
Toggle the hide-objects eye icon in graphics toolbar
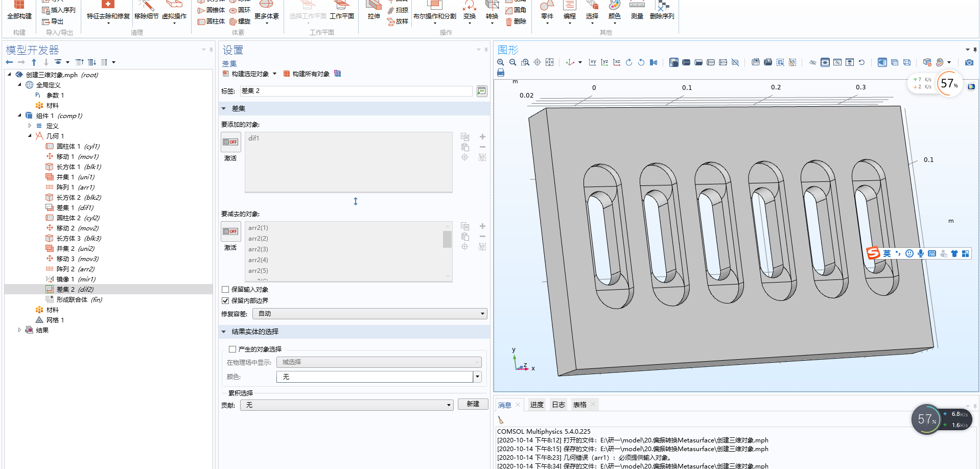[813, 62]
